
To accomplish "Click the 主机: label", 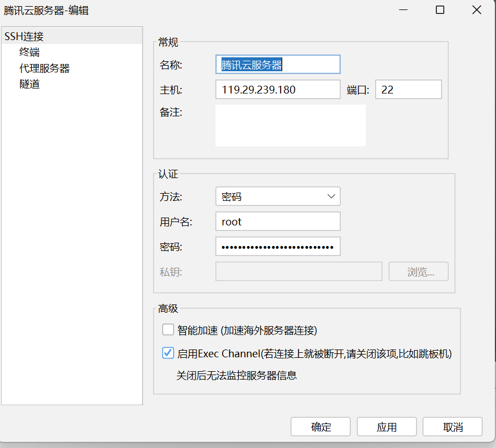I will click(171, 90).
